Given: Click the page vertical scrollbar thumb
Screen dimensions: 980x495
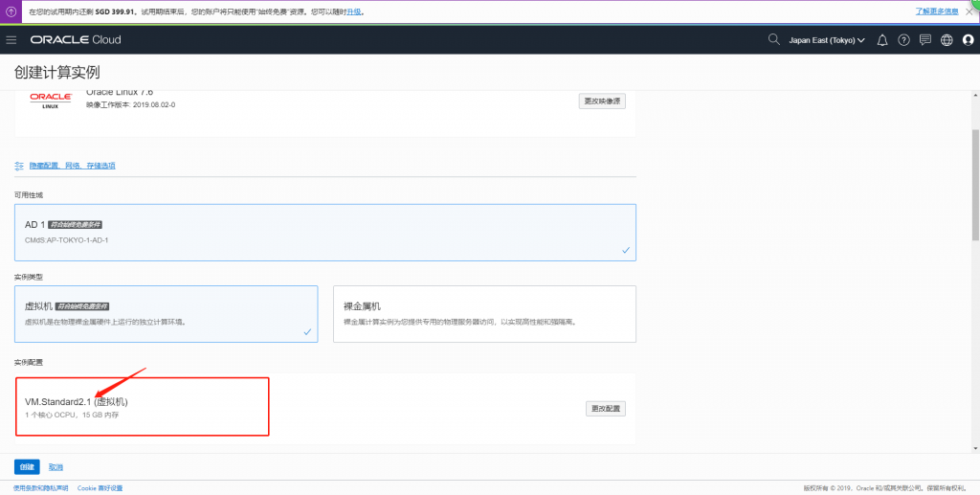Looking at the screenshot, I should 975,185.
